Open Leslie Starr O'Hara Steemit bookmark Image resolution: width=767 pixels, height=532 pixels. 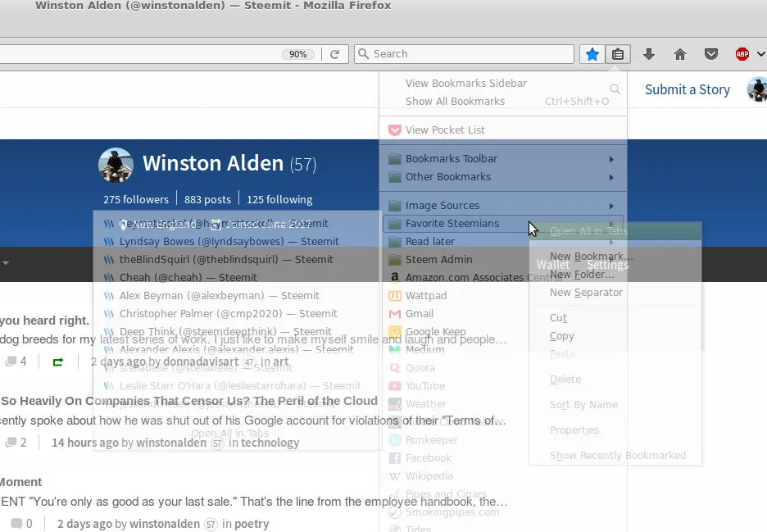point(237,385)
